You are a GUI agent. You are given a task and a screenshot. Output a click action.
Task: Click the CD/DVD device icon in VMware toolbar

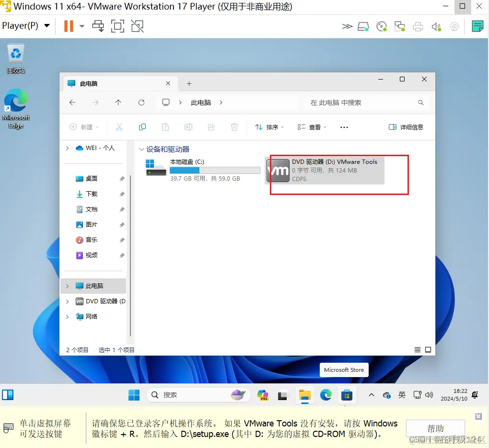tap(382, 26)
